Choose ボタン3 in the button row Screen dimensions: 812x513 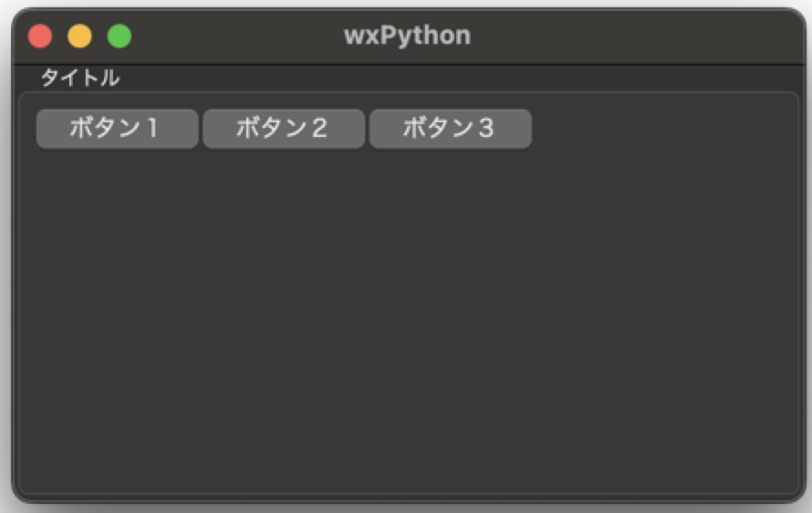(451, 129)
